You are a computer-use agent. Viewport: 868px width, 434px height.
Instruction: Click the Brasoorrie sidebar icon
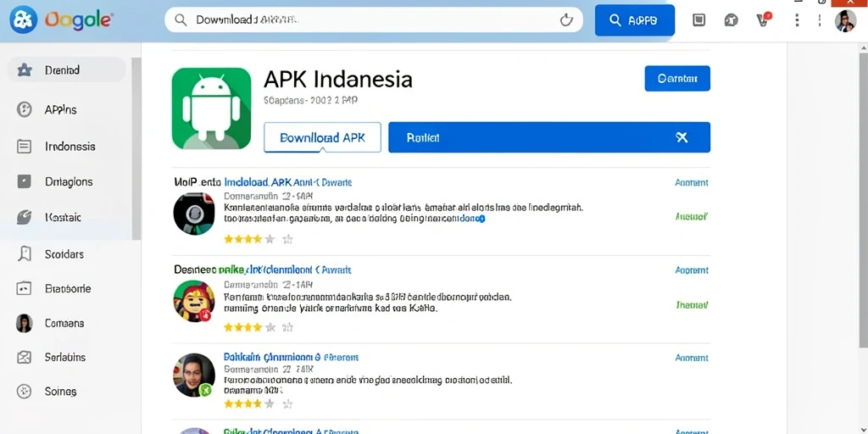coord(25,288)
